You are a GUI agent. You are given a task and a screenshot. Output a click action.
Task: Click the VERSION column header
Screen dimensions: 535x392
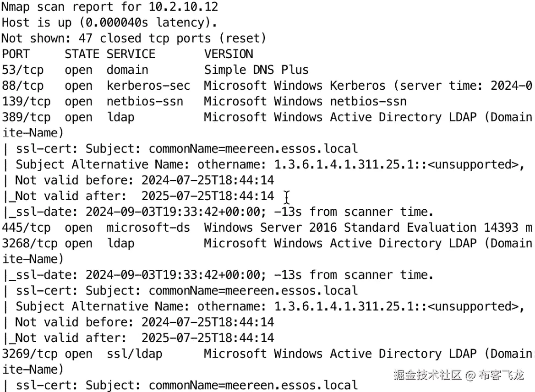tap(229, 54)
